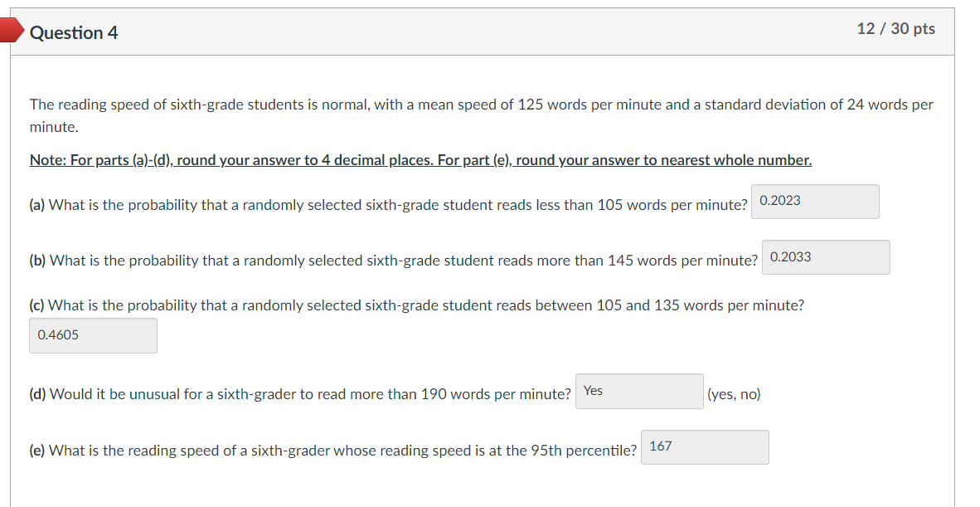Click the '(yes, no)' hint text
This screenshot has height=507, width=980.
(735, 394)
